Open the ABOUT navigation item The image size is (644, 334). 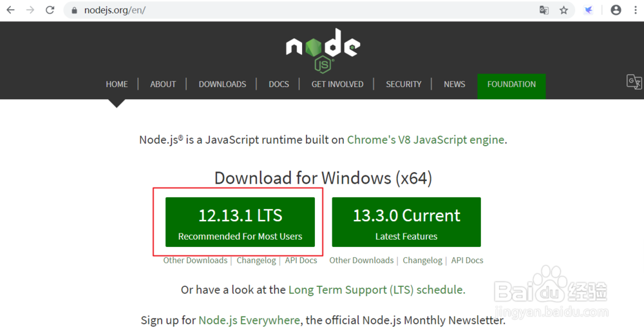163,84
